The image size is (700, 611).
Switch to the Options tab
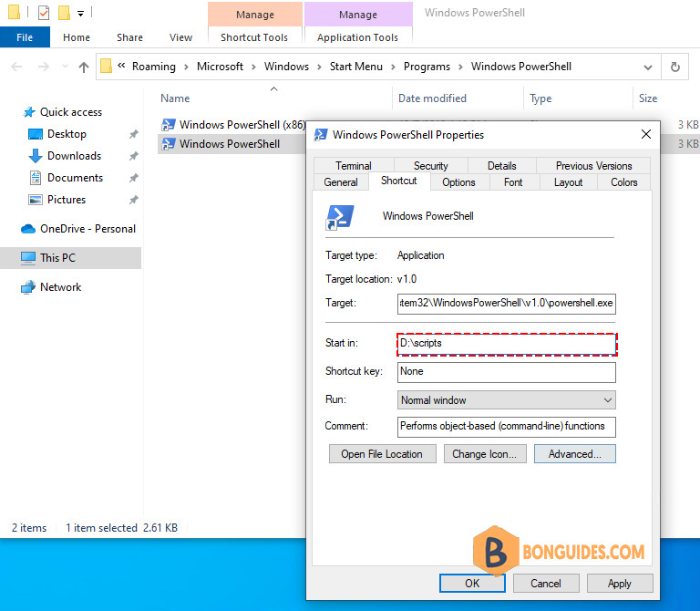click(x=458, y=182)
